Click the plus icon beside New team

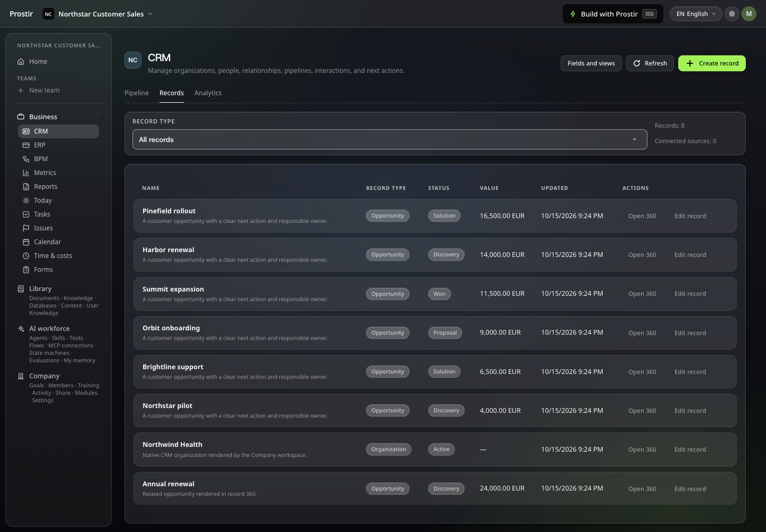pos(21,90)
